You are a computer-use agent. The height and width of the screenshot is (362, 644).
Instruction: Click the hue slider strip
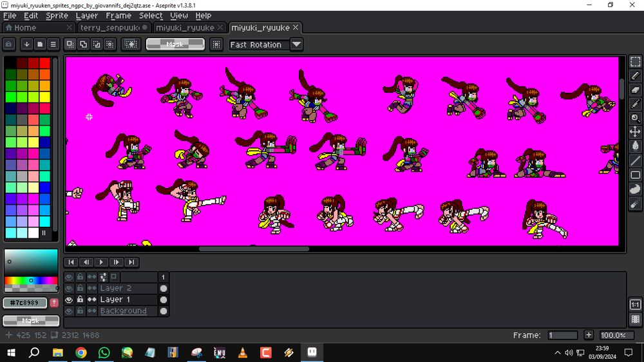click(31, 280)
